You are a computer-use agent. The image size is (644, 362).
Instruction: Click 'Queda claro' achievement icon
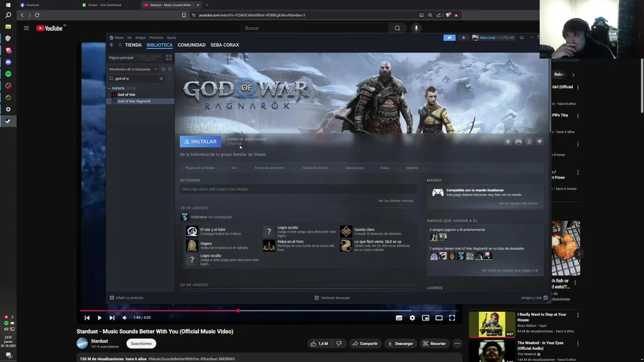pyautogui.click(x=346, y=231)
